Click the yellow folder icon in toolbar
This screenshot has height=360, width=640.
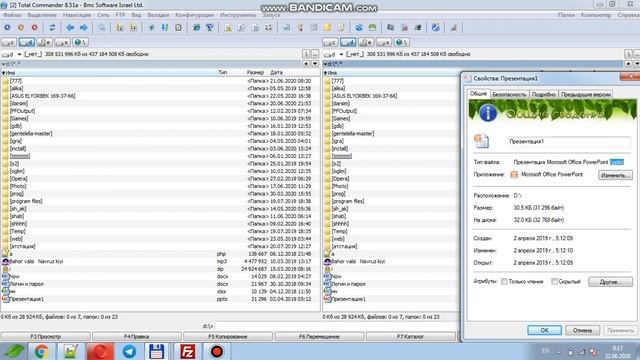pyautogui.click(x=327, y=27)
